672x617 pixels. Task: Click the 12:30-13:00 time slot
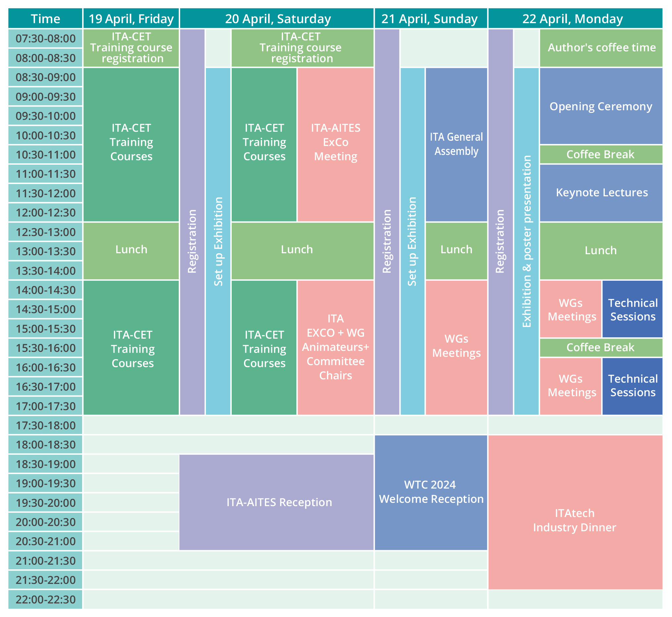coord(45,232)
